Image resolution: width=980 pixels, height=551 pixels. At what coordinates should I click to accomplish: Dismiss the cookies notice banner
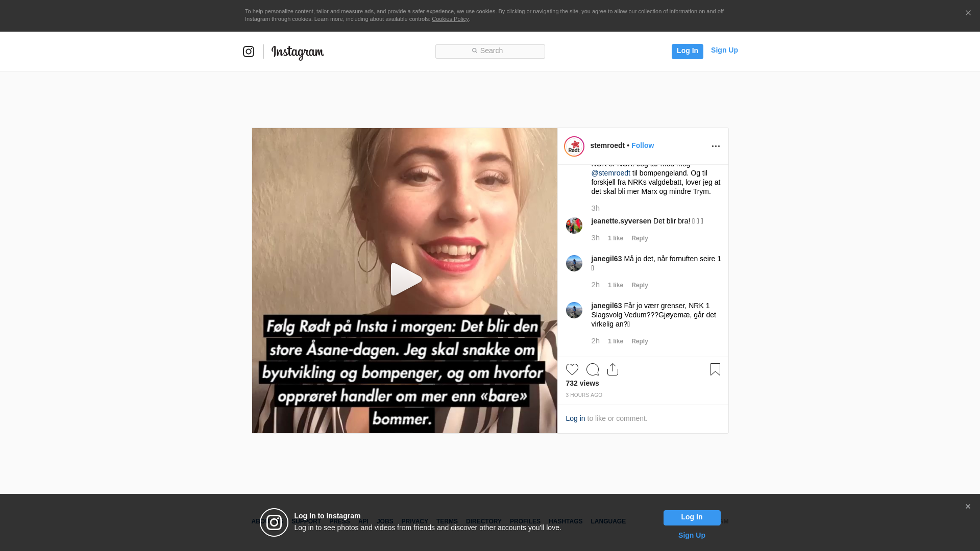968,13
